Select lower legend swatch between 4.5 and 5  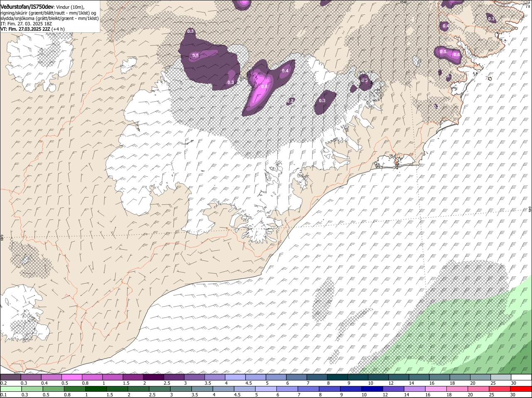point(244,389)
